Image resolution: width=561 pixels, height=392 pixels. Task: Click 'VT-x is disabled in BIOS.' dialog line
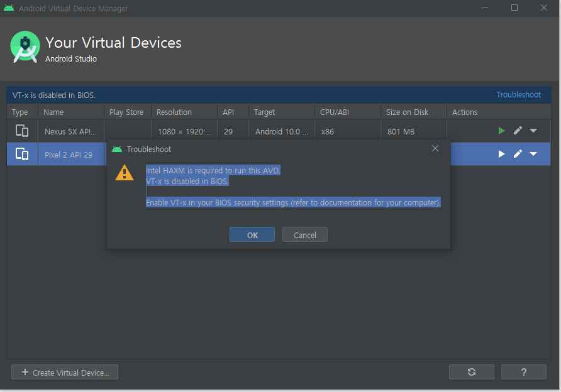tap(187, 181)
